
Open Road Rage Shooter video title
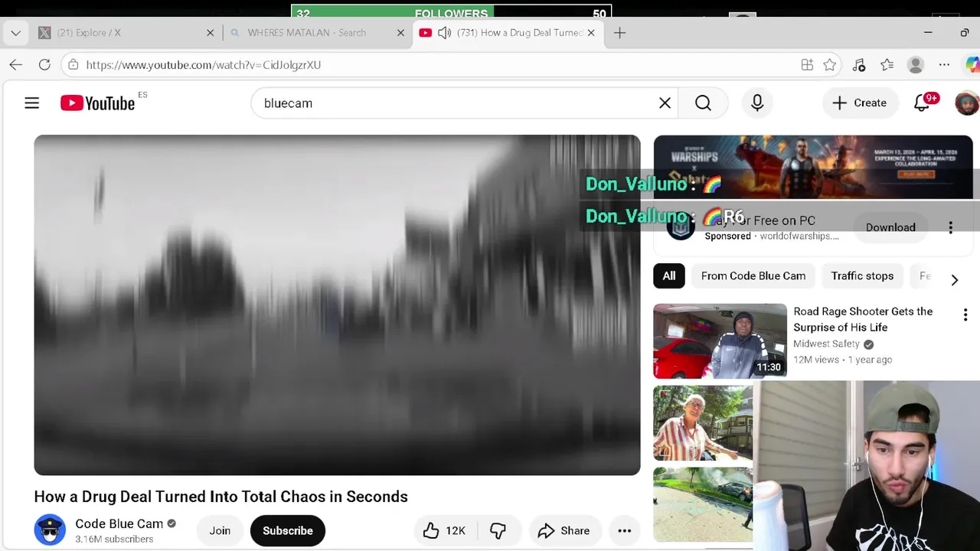pyautogui.click(x=863, y=319)
